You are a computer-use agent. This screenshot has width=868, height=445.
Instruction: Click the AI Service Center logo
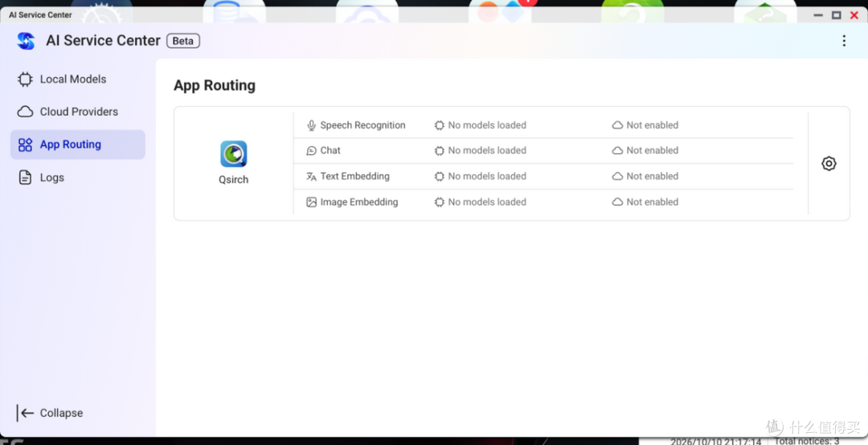point(26,40)
